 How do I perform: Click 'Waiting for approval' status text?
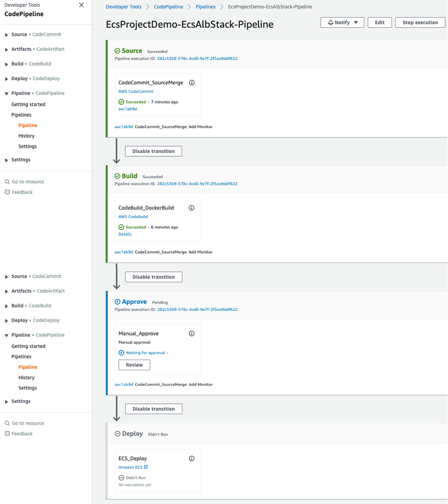tap(145, 353)
